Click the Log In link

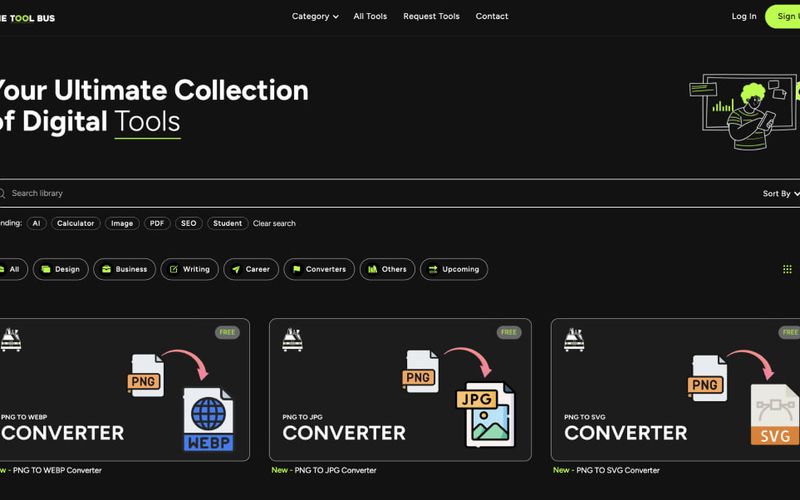pyautogui.click(x=744, y=16)
